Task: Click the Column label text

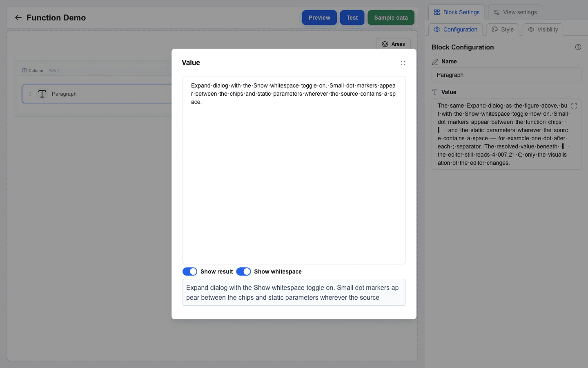Action: coord(36,71)
